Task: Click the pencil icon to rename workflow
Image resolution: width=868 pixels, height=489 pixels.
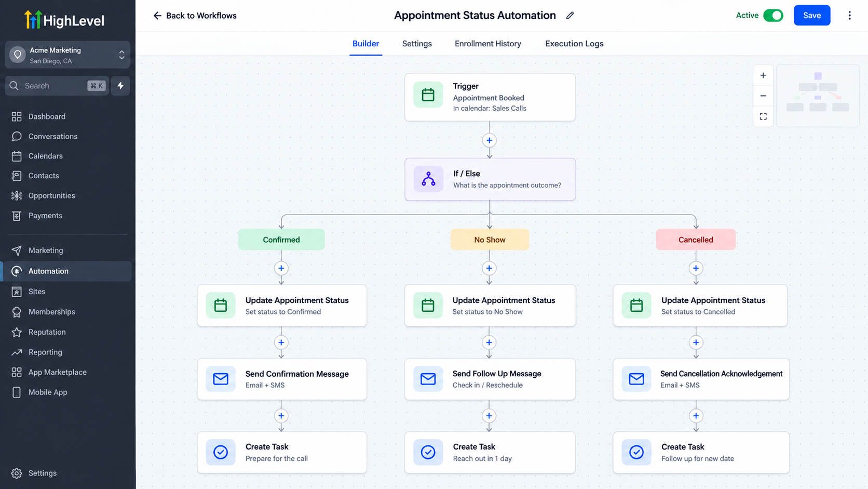Action: click(x=570, y=16)
